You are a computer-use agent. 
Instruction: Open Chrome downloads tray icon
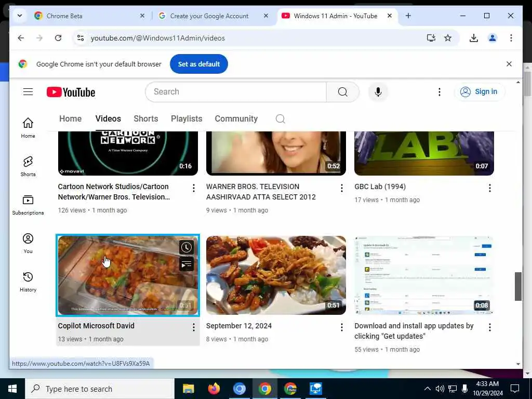point(474,38)
